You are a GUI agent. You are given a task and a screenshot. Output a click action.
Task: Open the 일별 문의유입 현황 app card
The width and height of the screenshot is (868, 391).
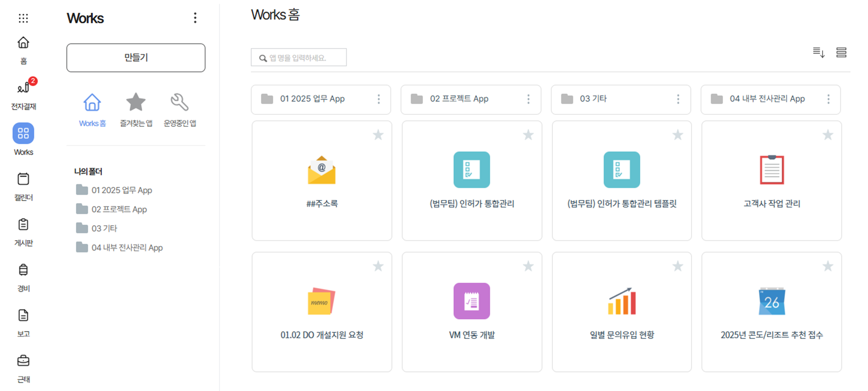[x=622, y=312]
